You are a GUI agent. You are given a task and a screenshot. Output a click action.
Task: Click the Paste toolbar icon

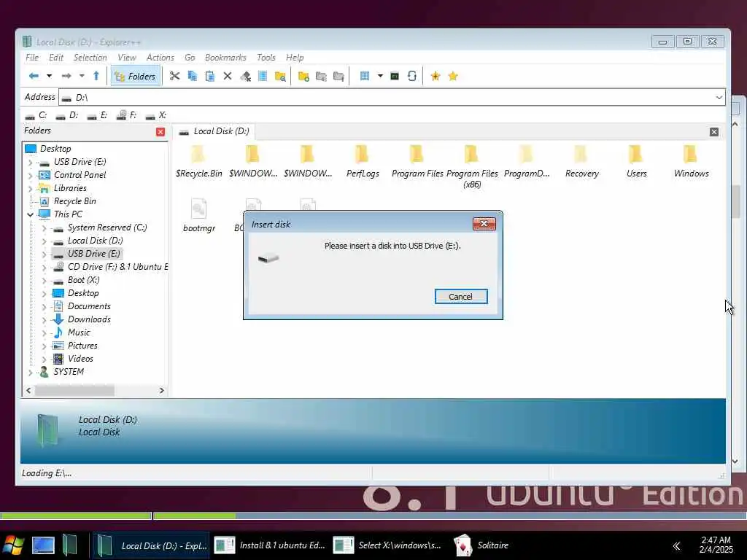(x=209, y=76)
